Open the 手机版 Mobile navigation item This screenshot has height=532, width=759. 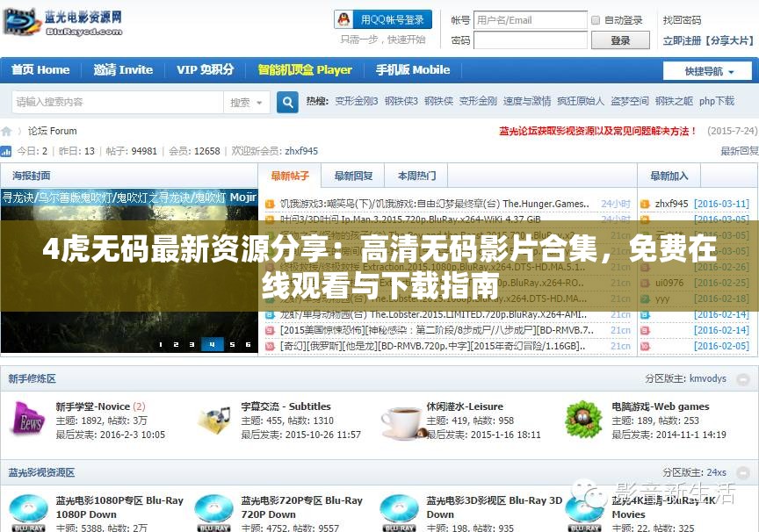pos(412,70)
